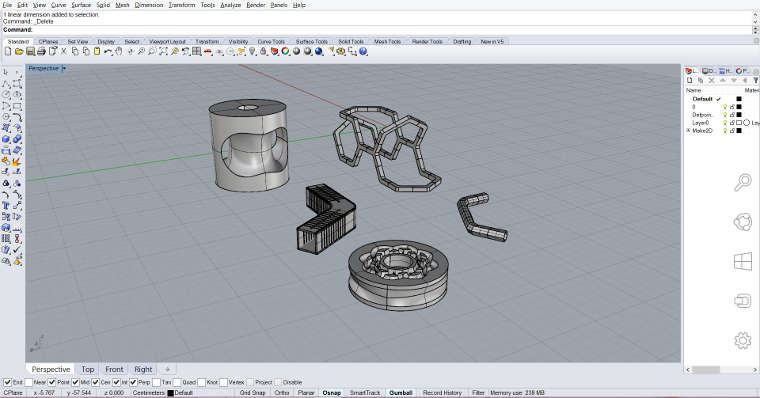The image size is (760, 398).
Task: Click the blue Render sphere icon
Action: [318, 51]
